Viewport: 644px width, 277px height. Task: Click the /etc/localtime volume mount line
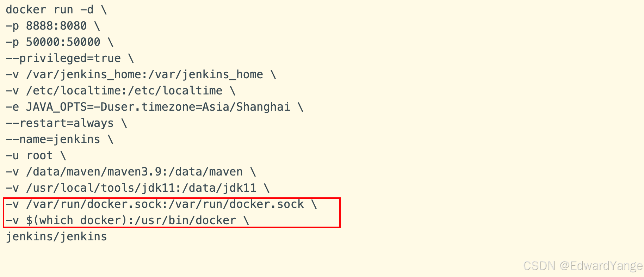120,91
